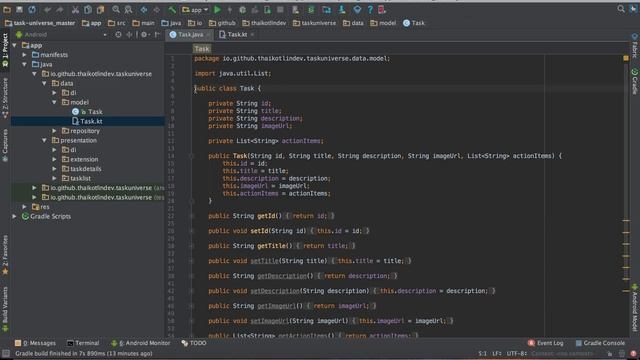Viewport: 640px width, 360px height.
Task: Select the Task.kt file in tree
Action: pyautogui.click(x=87, y=121)
